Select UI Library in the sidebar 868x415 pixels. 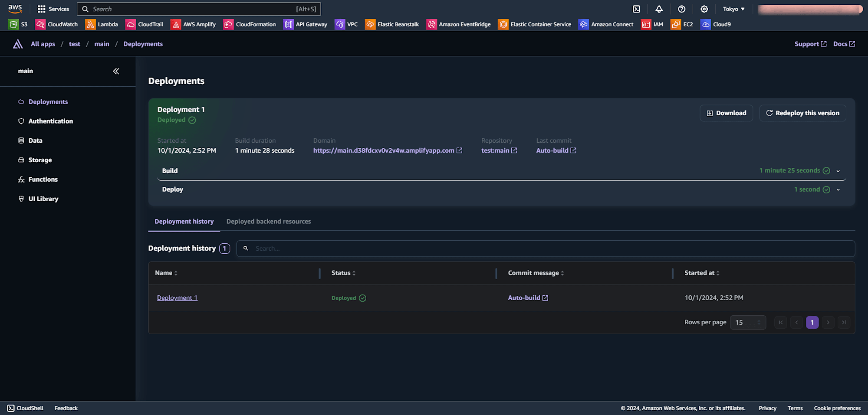pyautogui.click(x=38, y=199)
